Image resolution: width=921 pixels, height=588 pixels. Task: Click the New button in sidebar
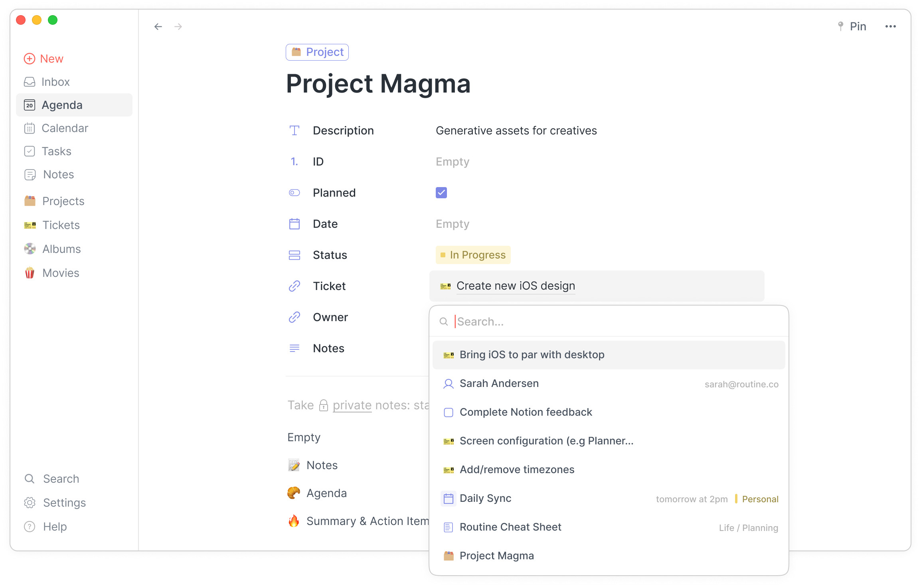pyautogui.click(x=44, y=59)
